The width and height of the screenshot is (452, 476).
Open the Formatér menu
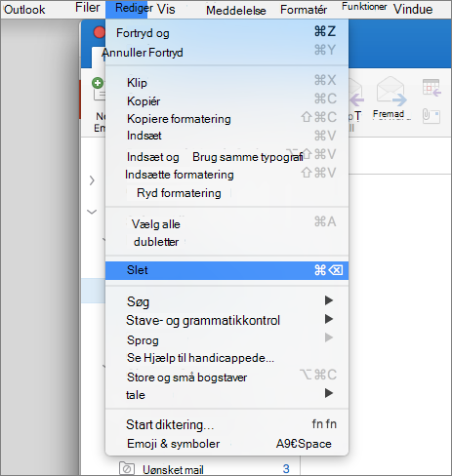pos(304,10)
